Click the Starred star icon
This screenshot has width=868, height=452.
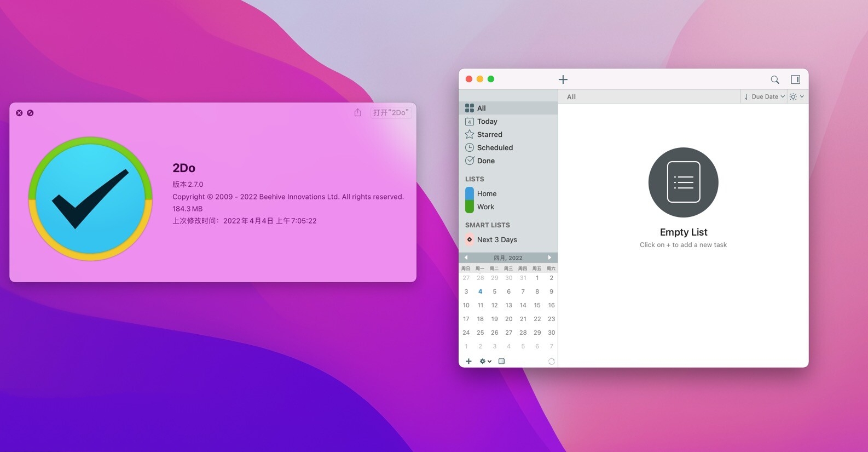point(470,134)
